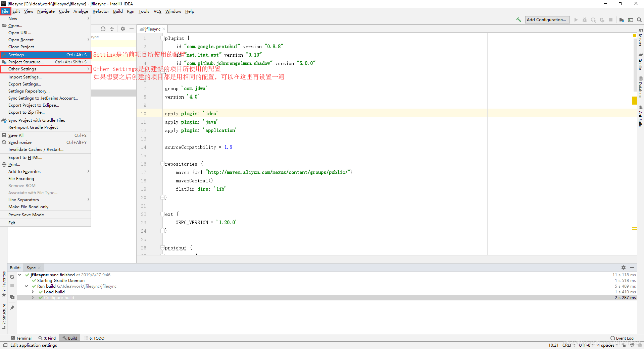The image size is (644, 349).
Task: Click the toggle view icon in Build panel
Action: (x=12, y=297)
